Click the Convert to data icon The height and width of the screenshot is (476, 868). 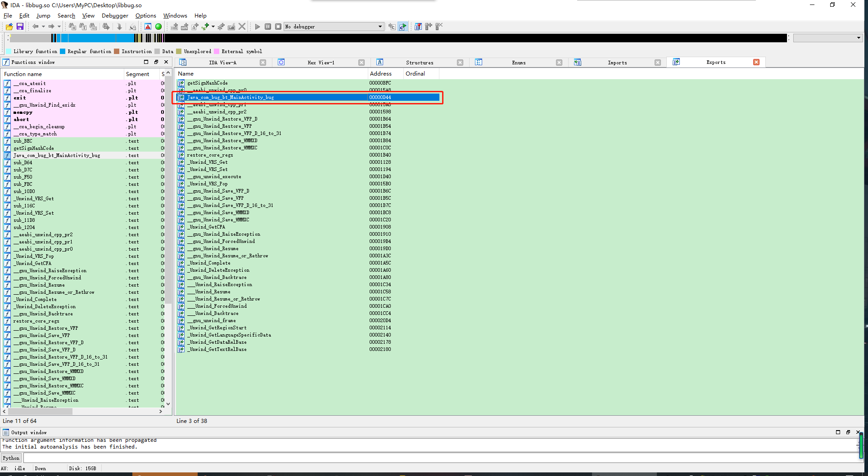pyautogui.click(x=185, y=27)
